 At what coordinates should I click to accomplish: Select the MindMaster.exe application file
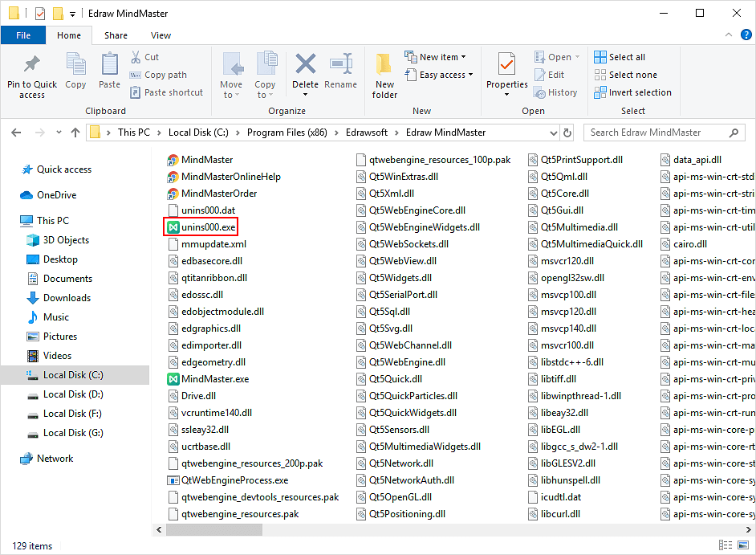pos(209,379)
